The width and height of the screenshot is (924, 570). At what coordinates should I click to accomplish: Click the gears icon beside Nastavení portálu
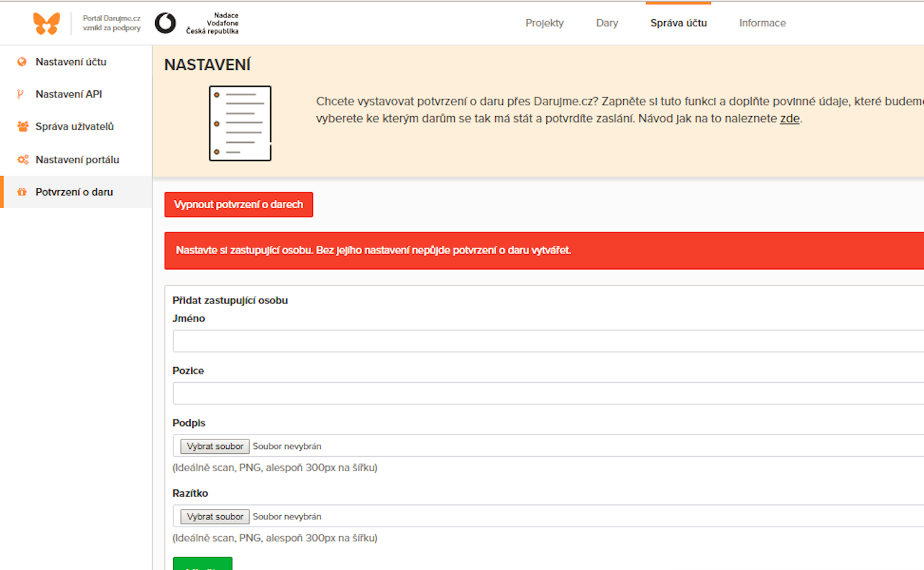click(x=23, y=160)
